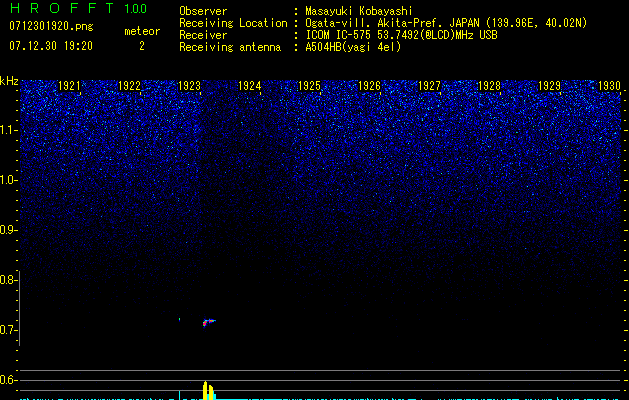The width and height of the screenshot is (629, 400).
Task: Click the 0.6 kHz axis label
Action: 7,380
